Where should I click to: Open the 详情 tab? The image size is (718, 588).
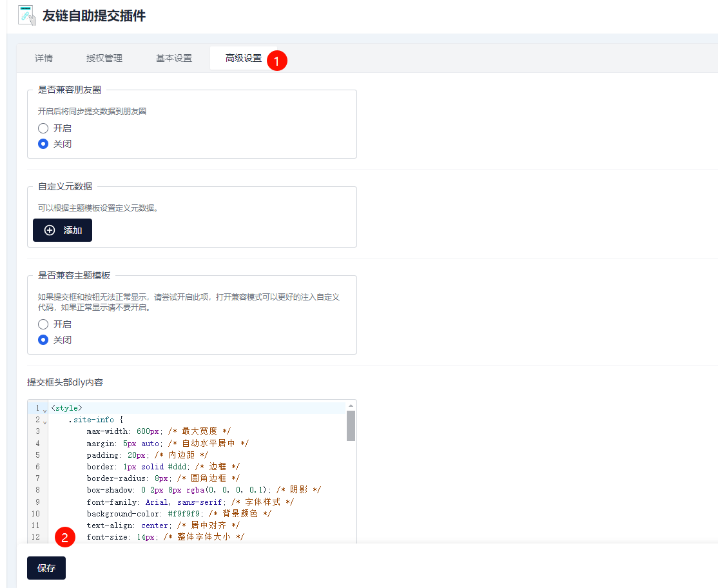(x=44, y=58)
